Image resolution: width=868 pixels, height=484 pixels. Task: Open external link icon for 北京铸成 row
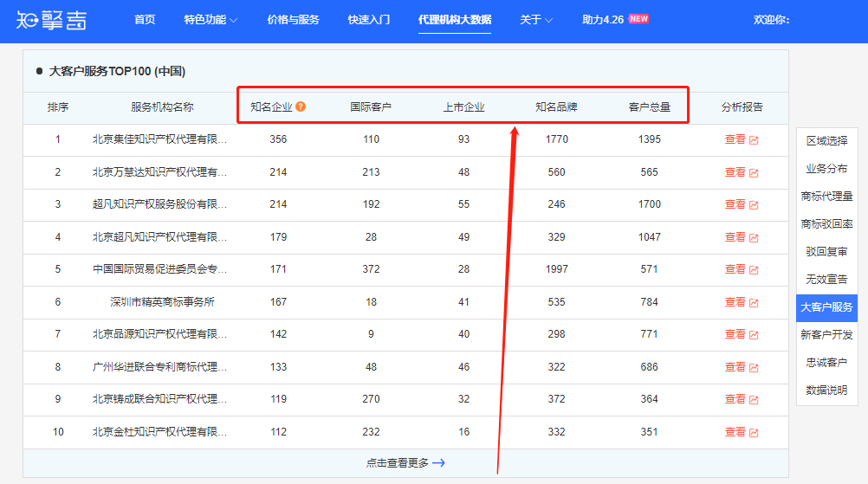pos(754,399)
